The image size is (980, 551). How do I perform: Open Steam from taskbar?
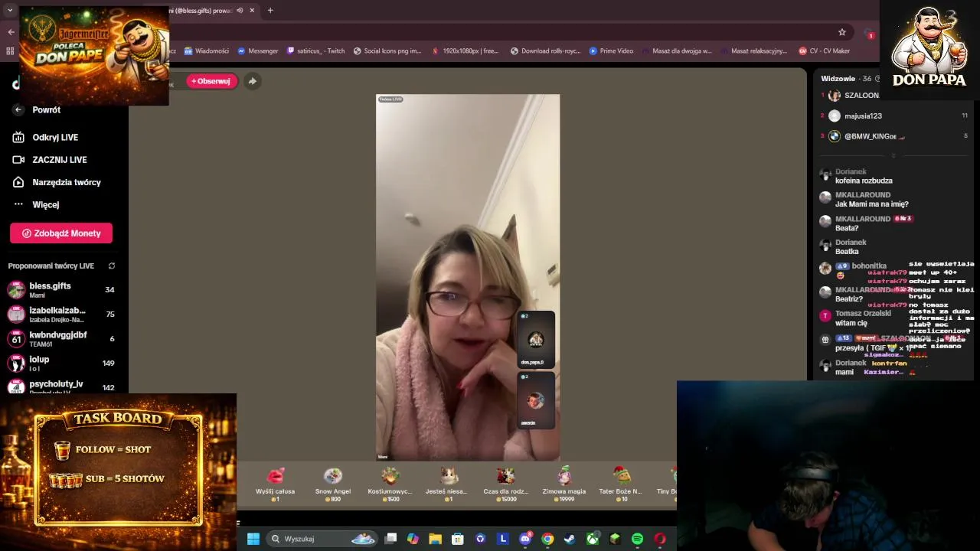[x=570, y=539]
